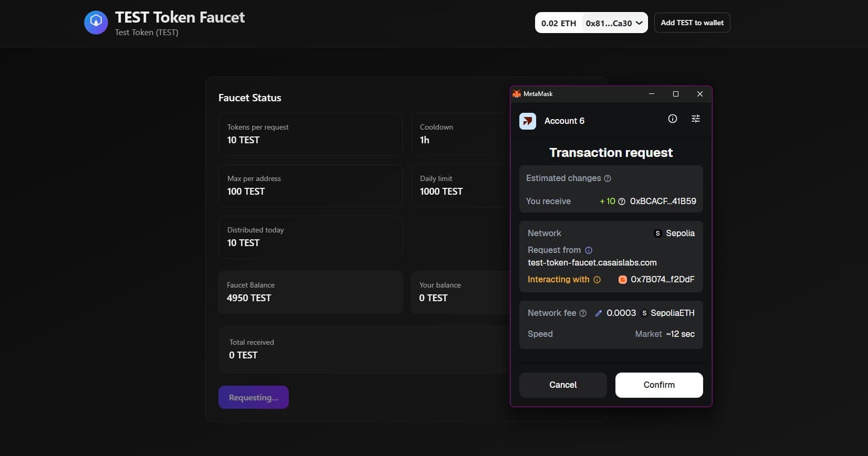Click the 0.02 ETH balance label

click(559, 23)
